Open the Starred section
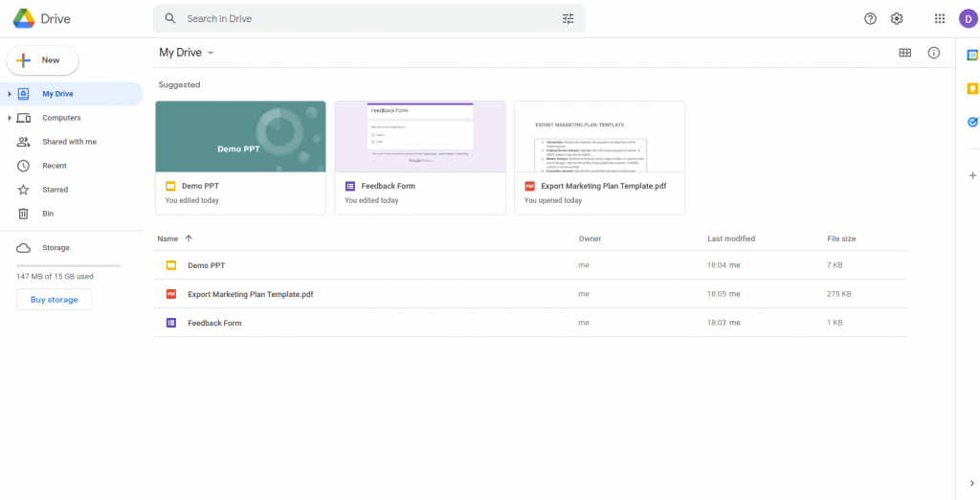980x500 pixels. pos(55,190)
